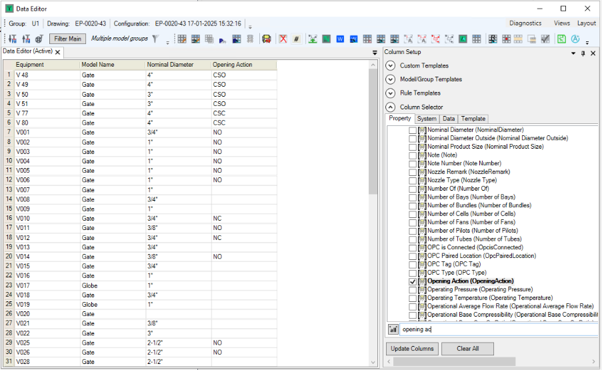The image size is (602, 370).
Task: Click the blue circled A icon
Action: tap(575, 39)
